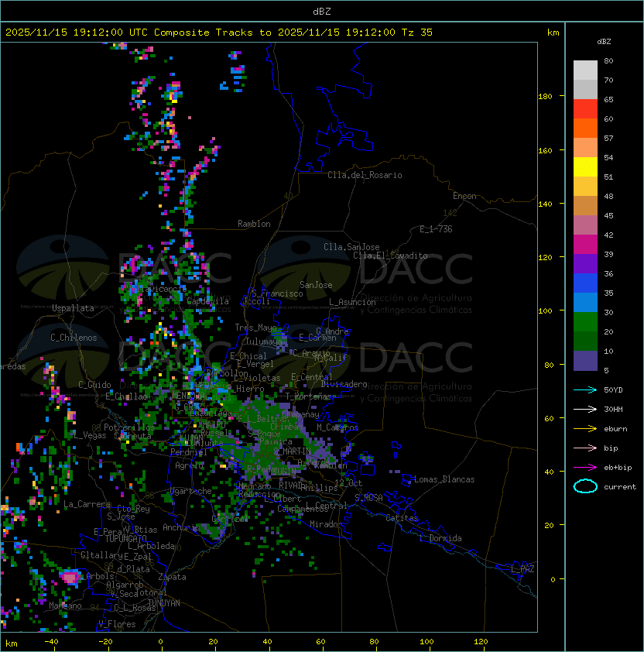This screenshot has width=644, height=652.
Task: Click the 'Anchoris' map label
Action: pyautogui.click(x=181, y=527)
